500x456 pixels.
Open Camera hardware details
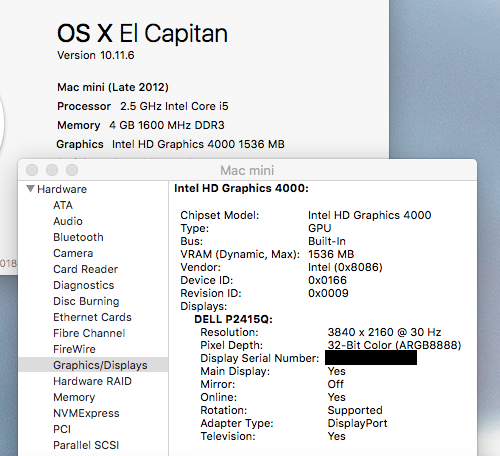[73, 253]
